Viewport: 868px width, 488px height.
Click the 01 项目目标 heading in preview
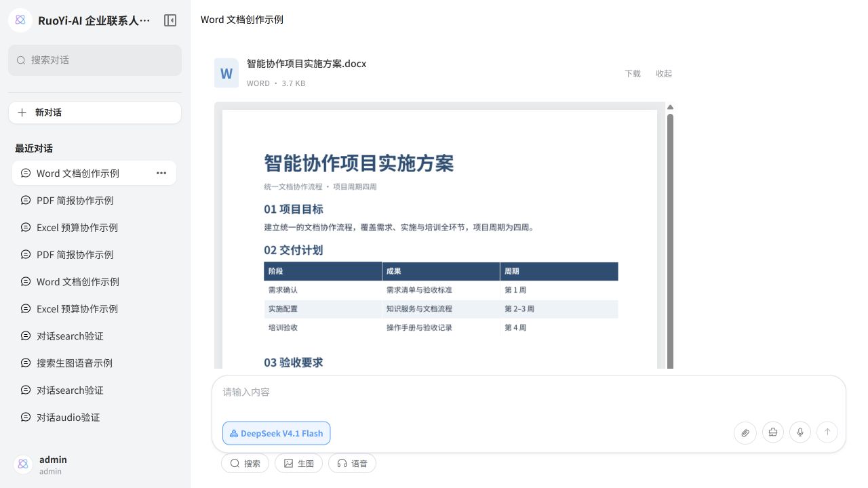(x=294, y=209)
